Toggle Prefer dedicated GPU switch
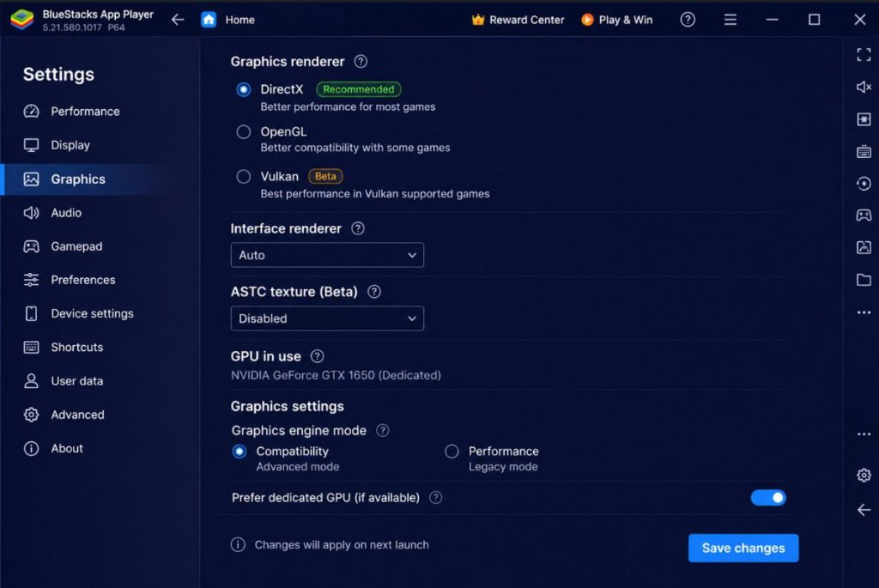The width and height of the screenshot is (879, 588). point(768,498)
